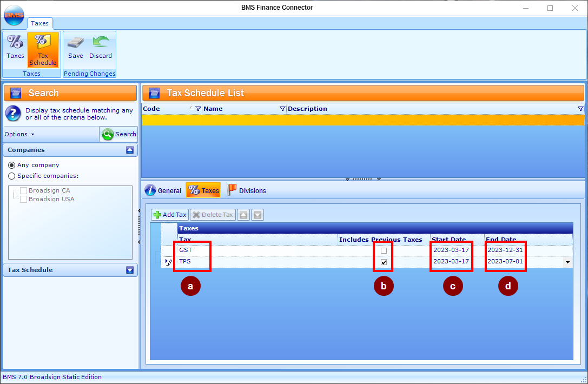This screenshot has width=588, height=384.
Task: Expand the Tax Schedule search section
Action: pyautogui.click(x=130, y=270)
